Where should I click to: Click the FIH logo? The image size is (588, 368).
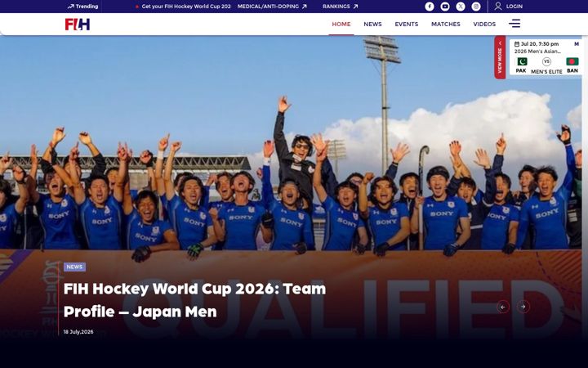(78, 24)
